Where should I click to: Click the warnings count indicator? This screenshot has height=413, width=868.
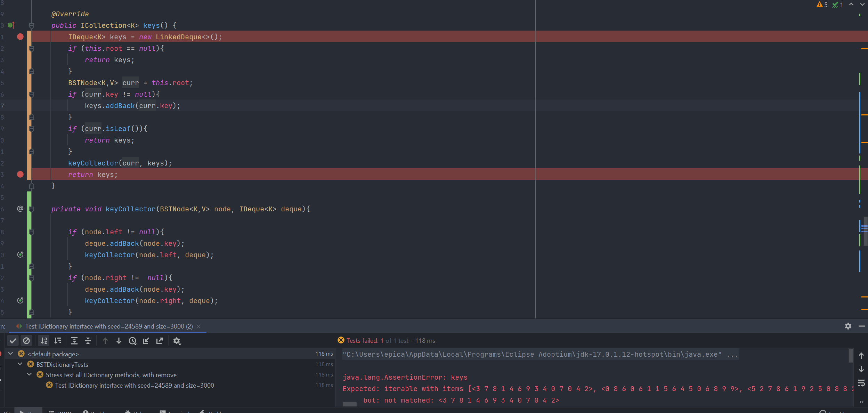(822, 5)
